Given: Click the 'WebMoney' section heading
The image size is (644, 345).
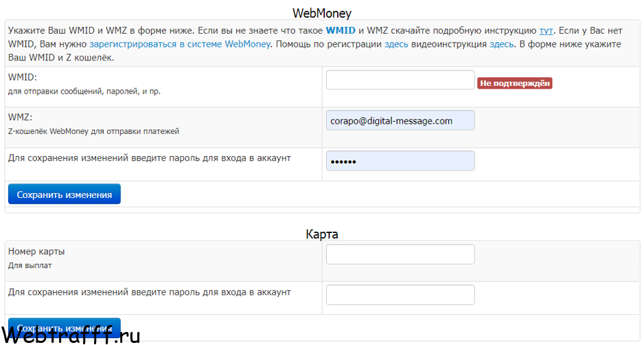Looking at the screenshot, I should point(322,13).
